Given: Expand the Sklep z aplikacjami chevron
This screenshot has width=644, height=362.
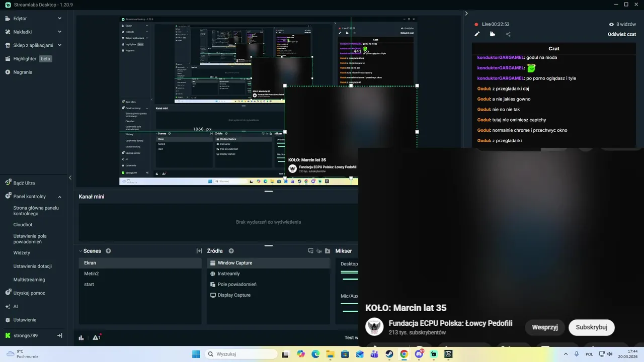Looking at the screenshot, I should click(x=59, y=45).
